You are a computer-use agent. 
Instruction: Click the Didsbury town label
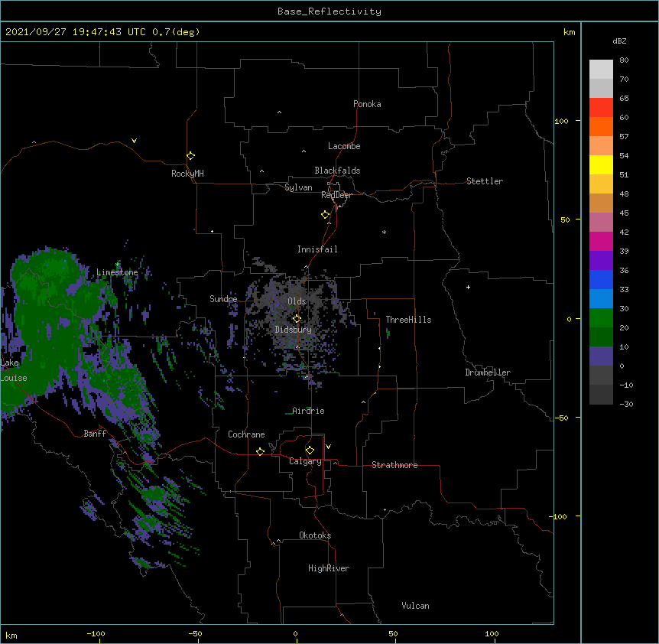(293, 330)
